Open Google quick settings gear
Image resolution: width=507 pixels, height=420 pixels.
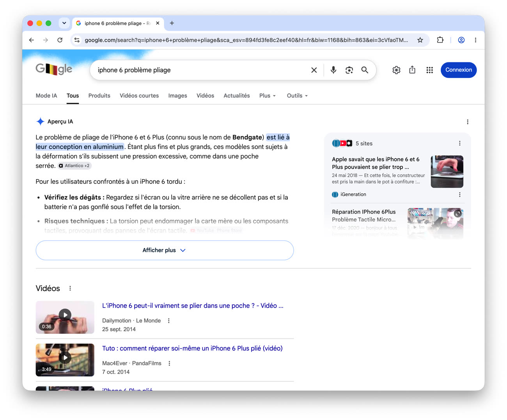click(x=396, y=70)
